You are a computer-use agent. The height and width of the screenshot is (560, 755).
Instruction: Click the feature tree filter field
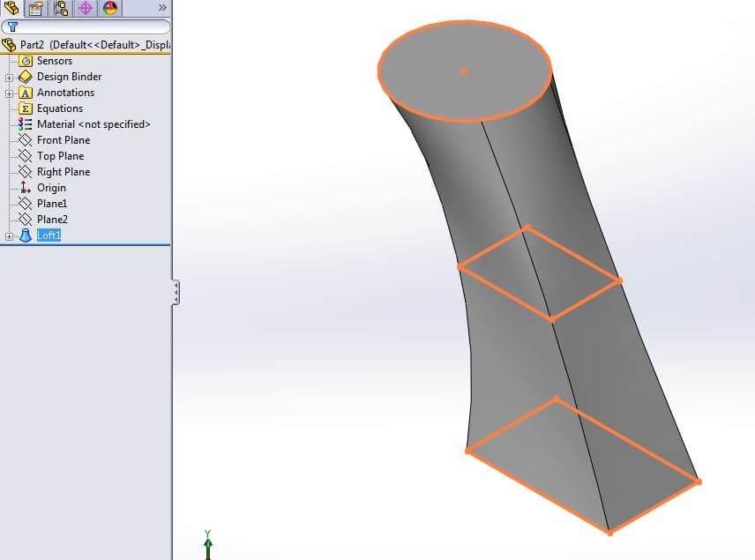[86, 26]
